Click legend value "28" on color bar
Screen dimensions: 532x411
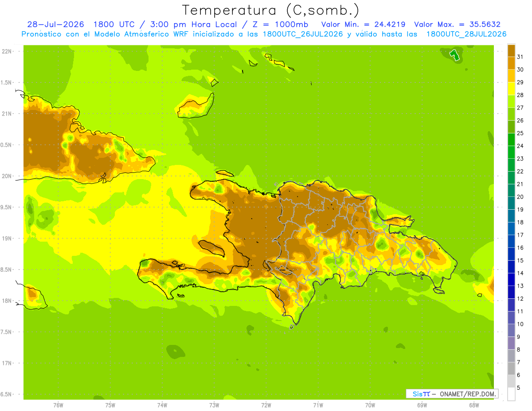[520, 95]
